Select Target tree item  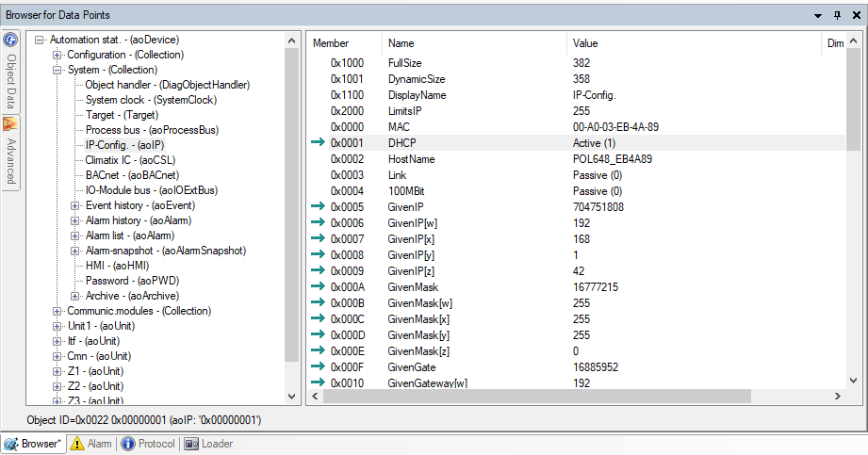click(x=122, y=115)
